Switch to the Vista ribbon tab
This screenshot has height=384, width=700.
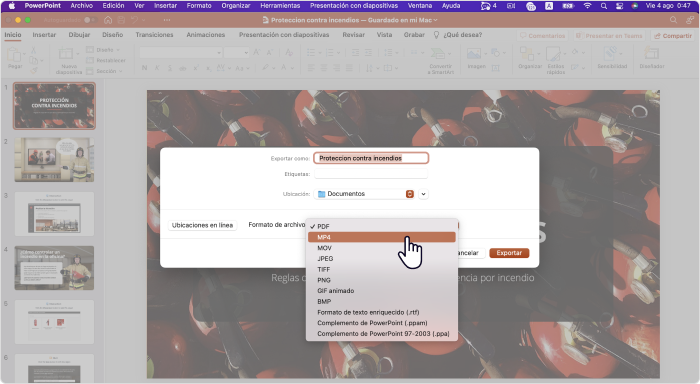[384, 35]
